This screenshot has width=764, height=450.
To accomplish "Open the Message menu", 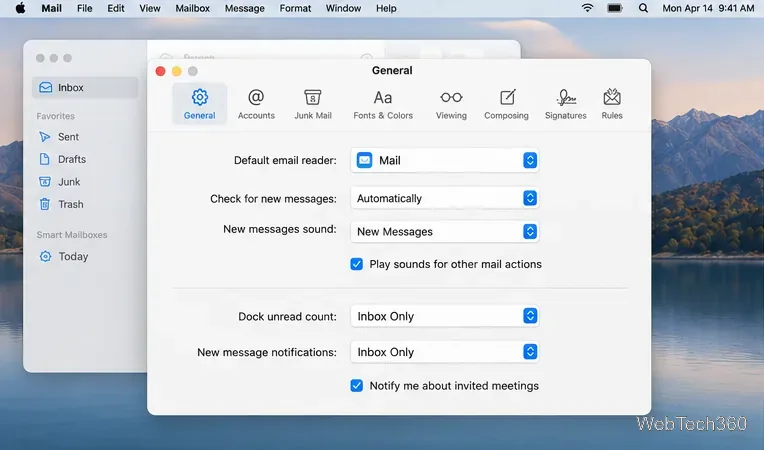I will (x=245, y=8).
